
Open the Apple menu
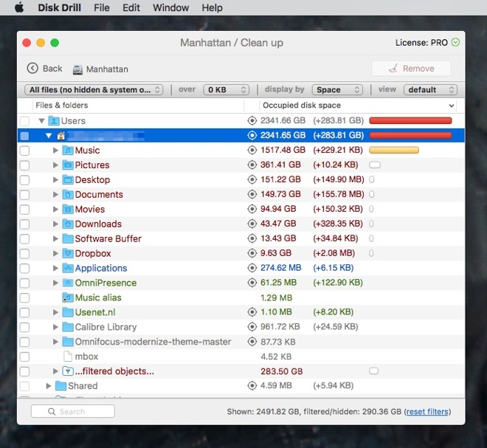(x=19, y=7)
